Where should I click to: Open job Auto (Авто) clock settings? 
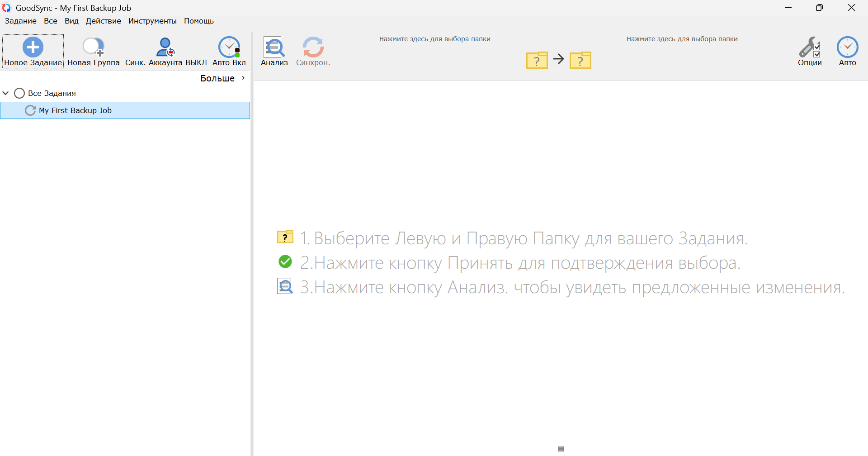[x=847, y=47]
